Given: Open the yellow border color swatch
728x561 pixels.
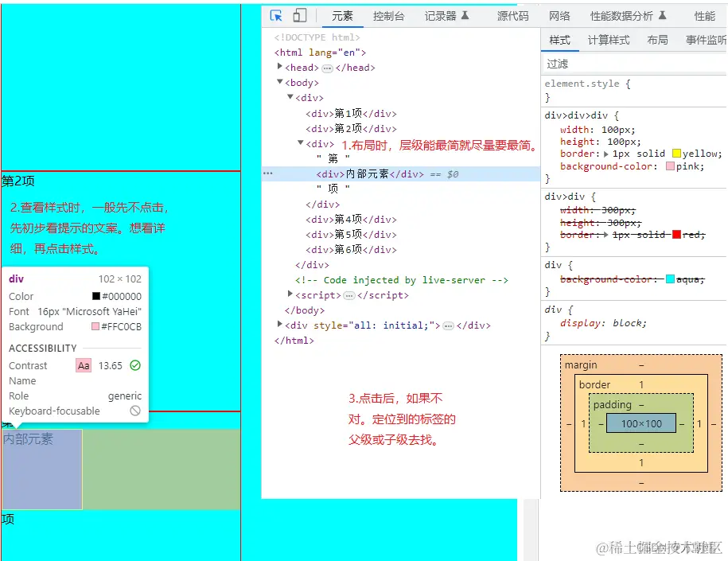Looking at the screenshot, I should (676, 154).
